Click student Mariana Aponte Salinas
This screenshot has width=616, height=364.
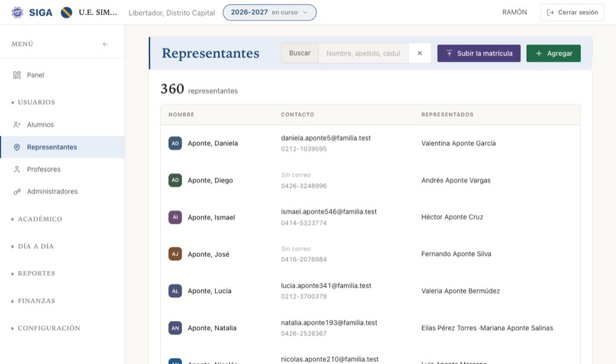517,328
